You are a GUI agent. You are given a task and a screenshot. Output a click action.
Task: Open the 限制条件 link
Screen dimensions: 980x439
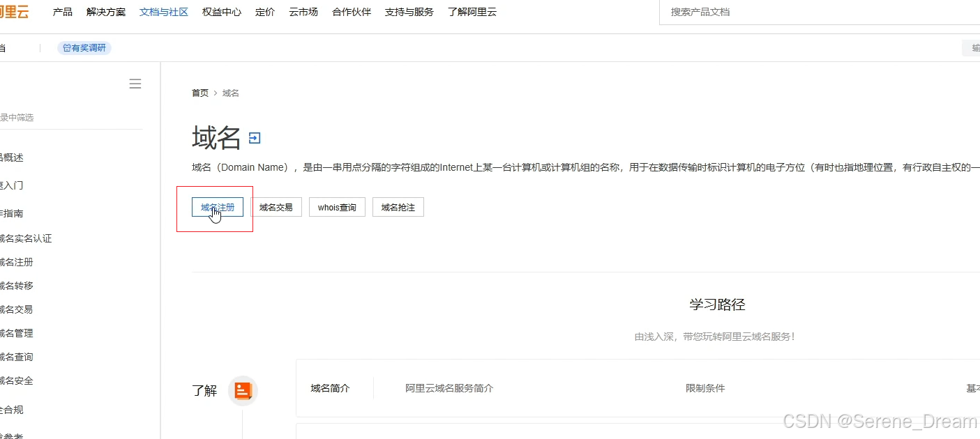tap(705, 388)
